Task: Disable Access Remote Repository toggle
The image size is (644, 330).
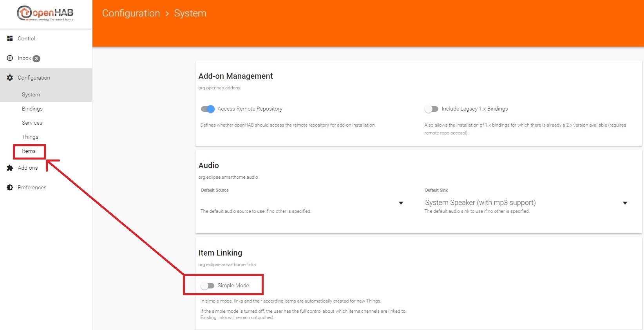Action: (x=208, y=109)
